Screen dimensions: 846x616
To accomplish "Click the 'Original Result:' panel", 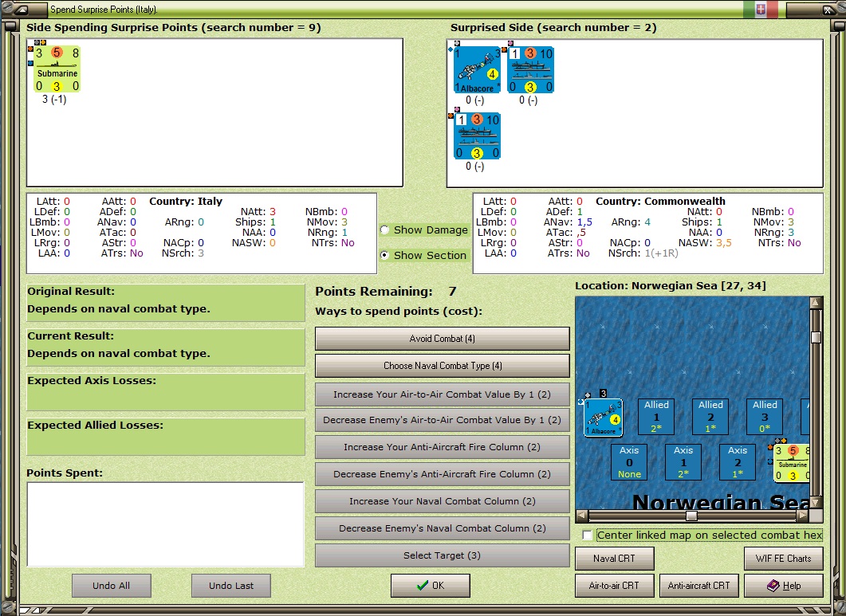I will point(166,303).
